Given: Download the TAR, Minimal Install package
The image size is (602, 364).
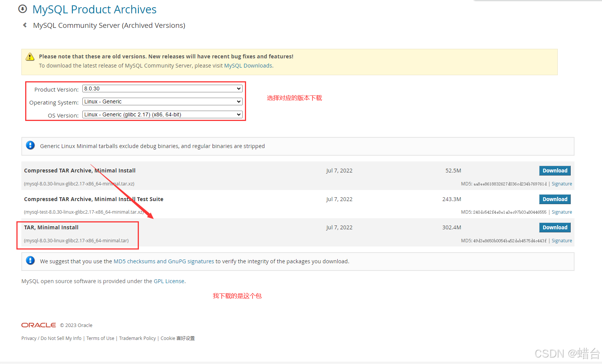Looking at the screenshot, I should tap(555, 227).
